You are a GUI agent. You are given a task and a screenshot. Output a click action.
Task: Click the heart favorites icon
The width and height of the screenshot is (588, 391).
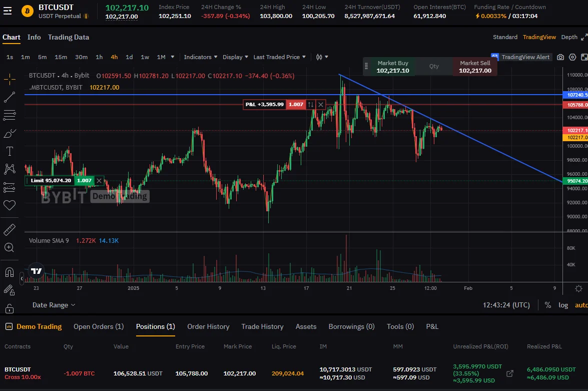click(10, 205)
